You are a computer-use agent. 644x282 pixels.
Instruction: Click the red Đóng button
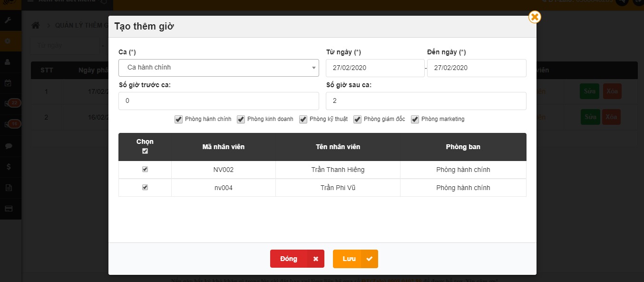pos(297,259)
